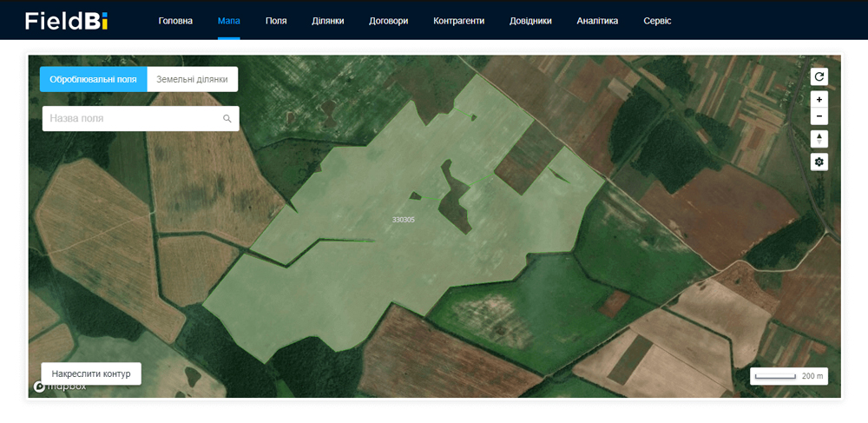Switch to Земельні ділянки layer
The image size is (868, 423).
pos(192,79)
